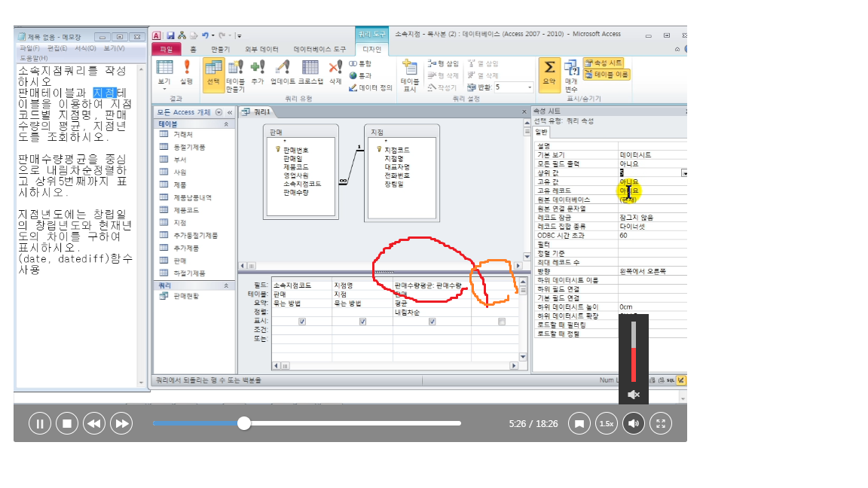The height and width of the screenshot is (488, 868).
Task: Click the Delete (삭제) query icon
Action: click(335, 69)
